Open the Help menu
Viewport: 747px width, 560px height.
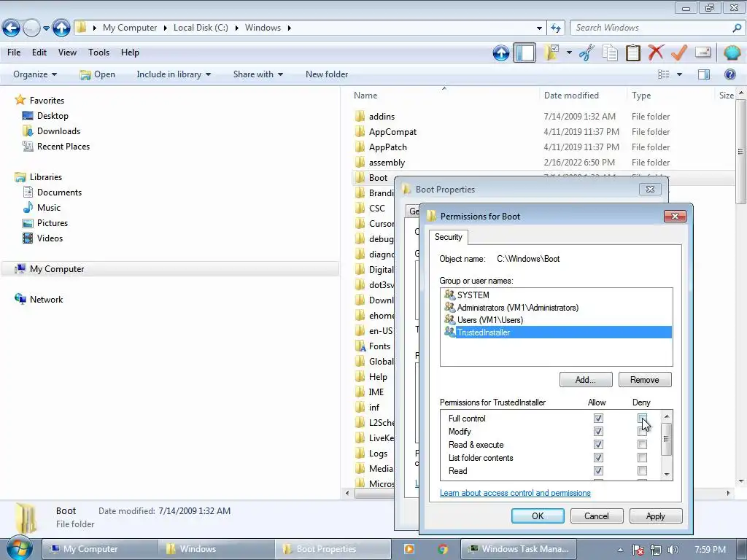tap(130, 52)
